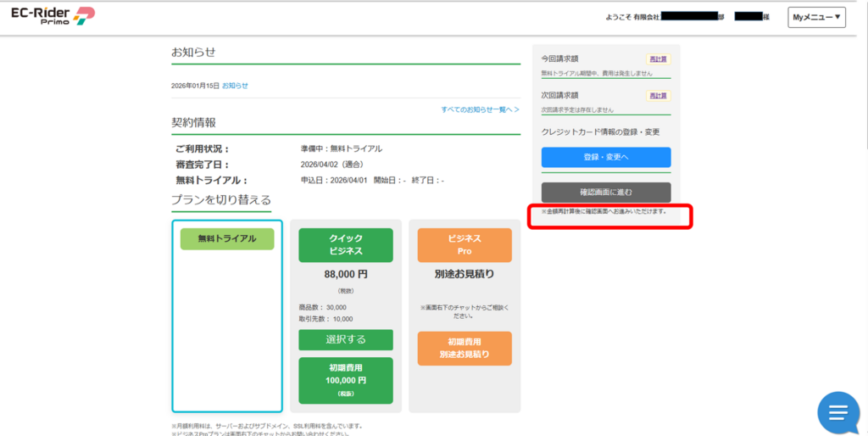868x436 pixels.
Task: View すべてのお知らせ一覧へ link
Action: click(480, 109)
